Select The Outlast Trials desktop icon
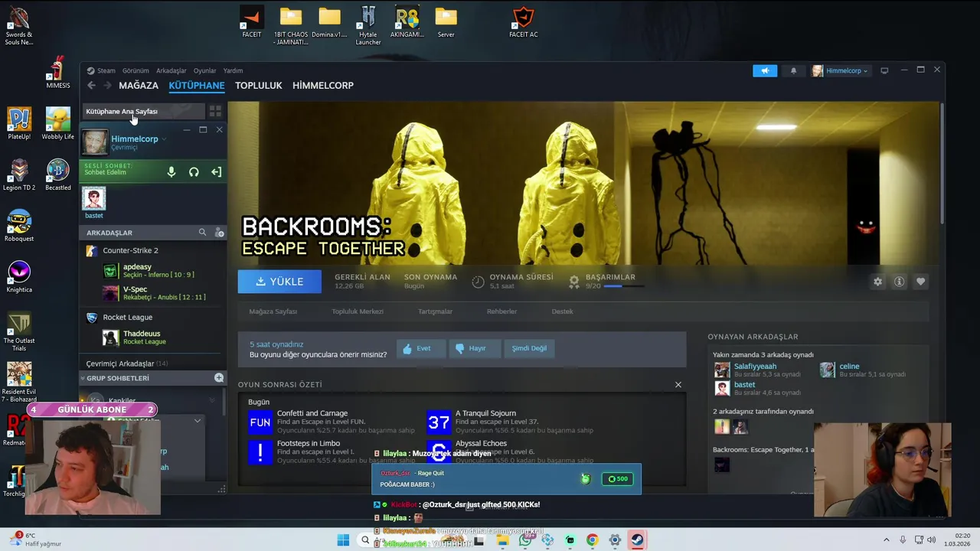Screen dimensions: 980x551 click(x=19, y=332)
